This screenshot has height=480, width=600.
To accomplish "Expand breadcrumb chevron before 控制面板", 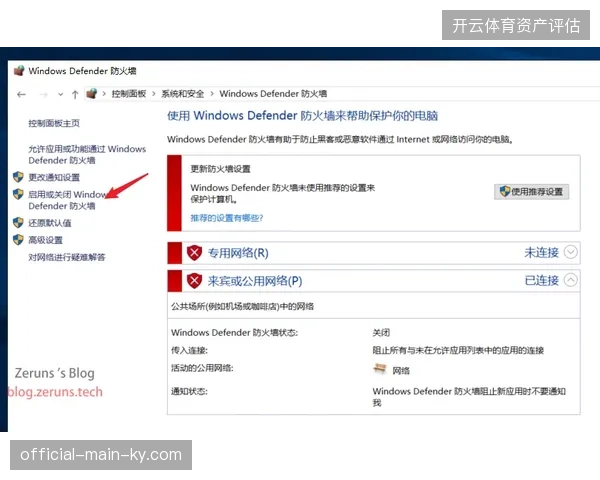I will tap(104, 94).
